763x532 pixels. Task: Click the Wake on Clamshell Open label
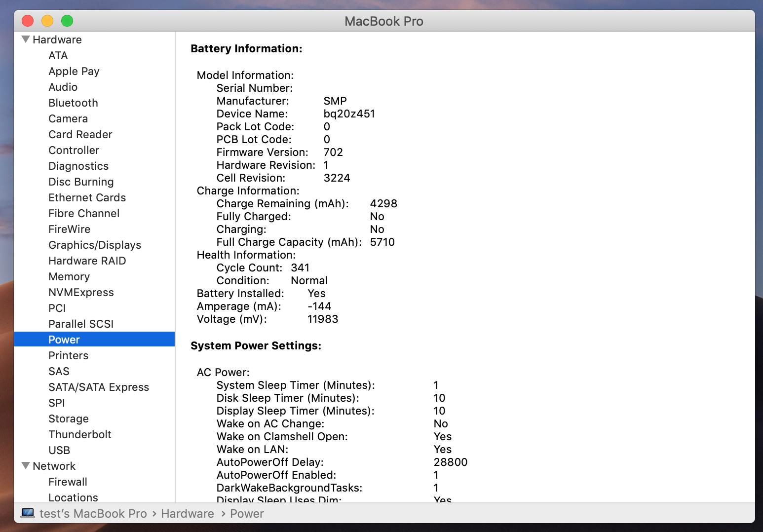282,436
